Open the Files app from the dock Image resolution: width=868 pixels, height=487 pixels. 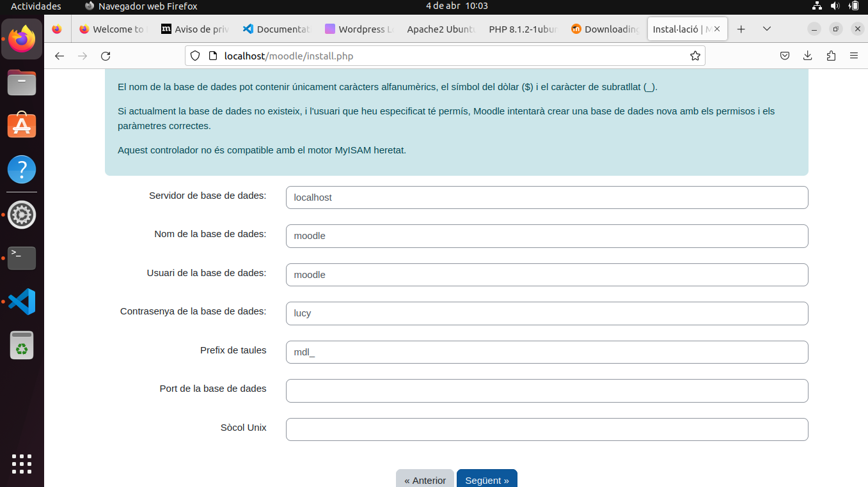tap(21, 82)
